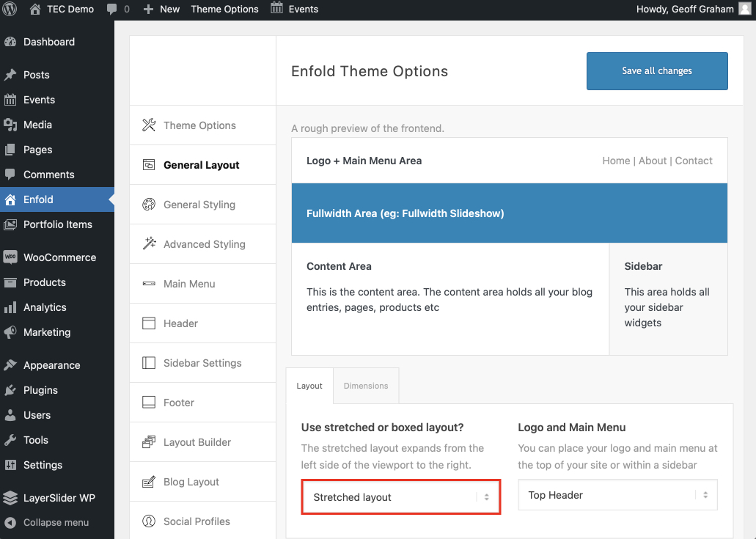Click the Media icon in sidebar
This screenshot has height=539, width=756.
pos(10,125)
